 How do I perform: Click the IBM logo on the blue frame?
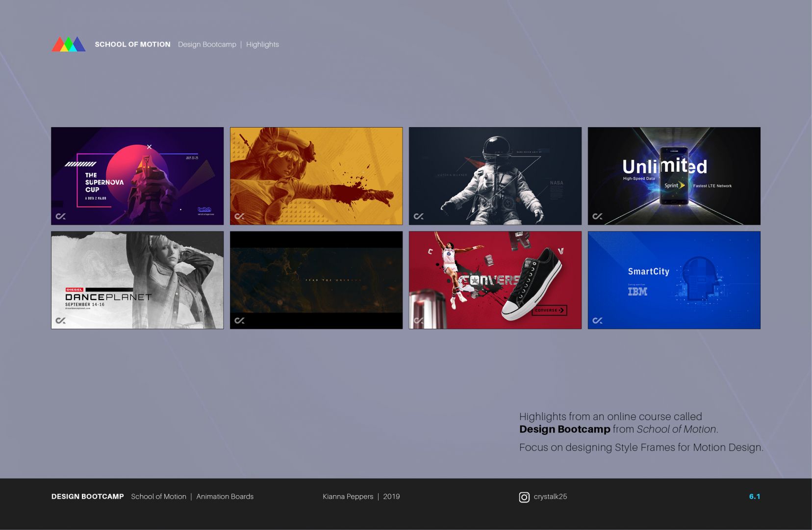point(637,291)
